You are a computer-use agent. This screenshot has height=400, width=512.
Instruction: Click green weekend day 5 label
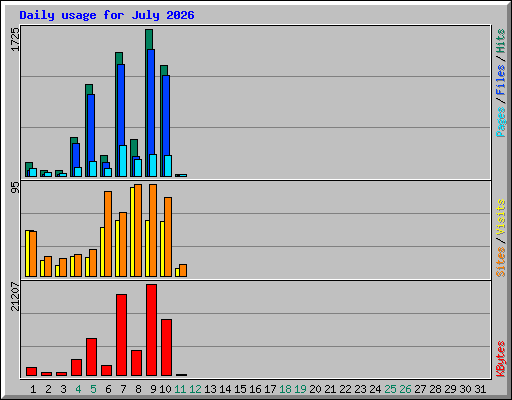93,389
